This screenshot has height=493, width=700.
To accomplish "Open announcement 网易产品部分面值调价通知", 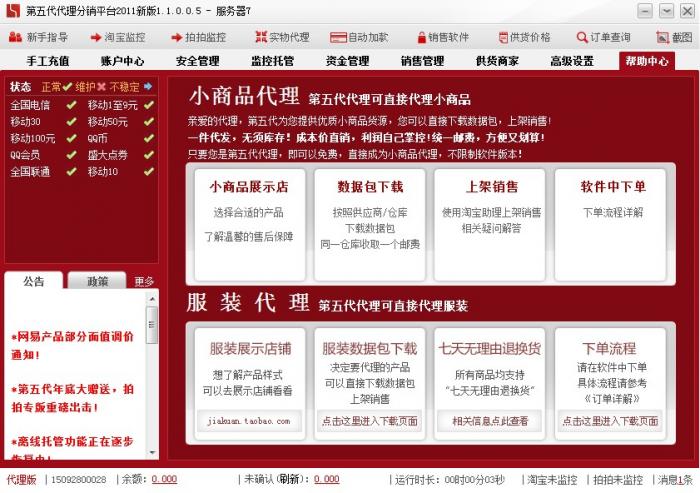I will coord(72,346).
